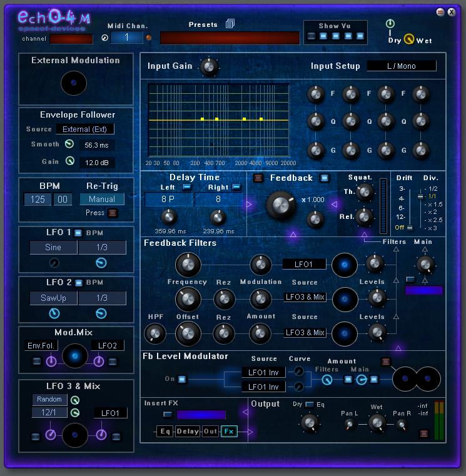Open the LFO 2 SawUp waveform dropdown
The height and width of the screenshot is (476, 466).
click(53, 298)
